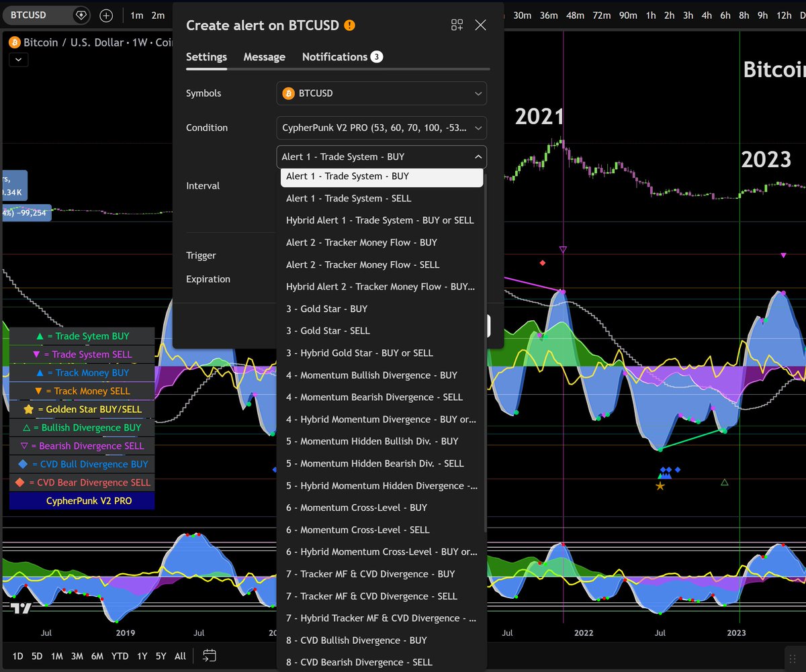The height and width of the screenshot is (672, 806).
Task: Set chart interval to 12h
Action: coord(783,15)
